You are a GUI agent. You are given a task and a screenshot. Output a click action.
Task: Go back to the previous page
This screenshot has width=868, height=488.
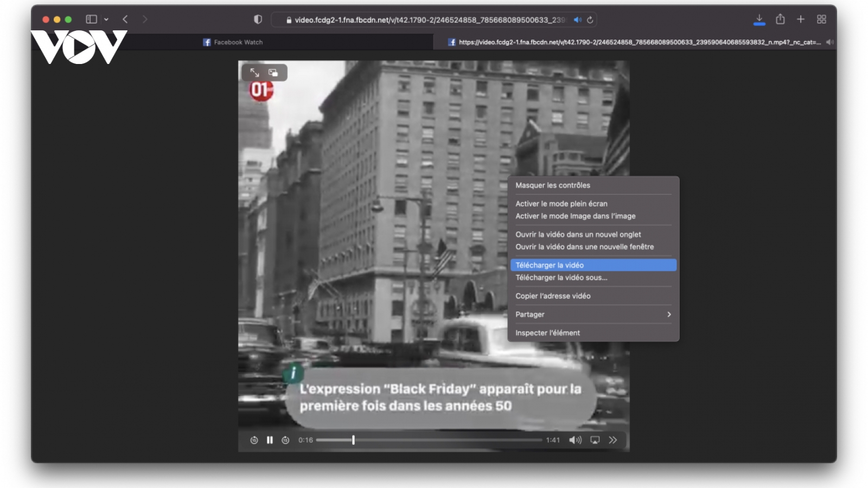[x=125, y=20]
